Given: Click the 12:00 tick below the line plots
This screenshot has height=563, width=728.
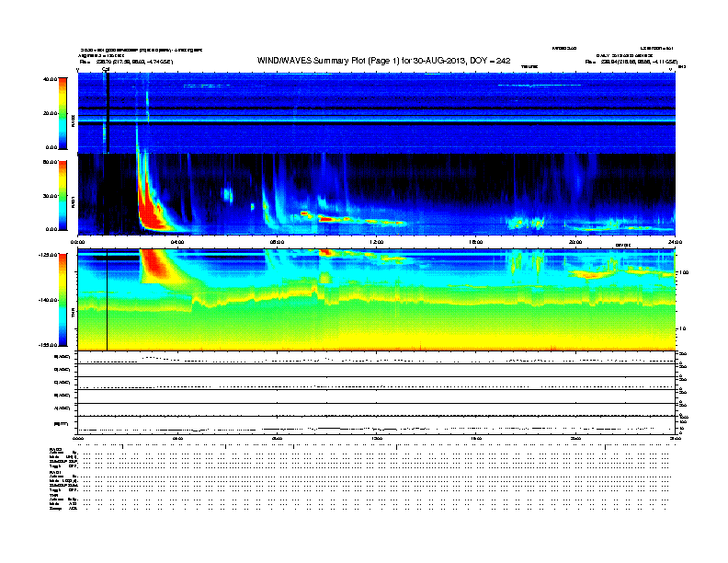Looking at the screenshot, I should 377,439.
